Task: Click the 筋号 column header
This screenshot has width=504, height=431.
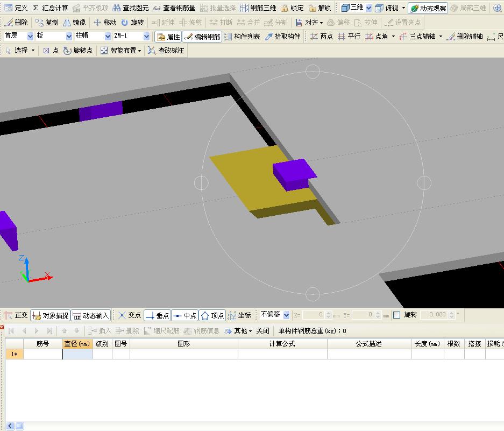Action: [42, 344]
